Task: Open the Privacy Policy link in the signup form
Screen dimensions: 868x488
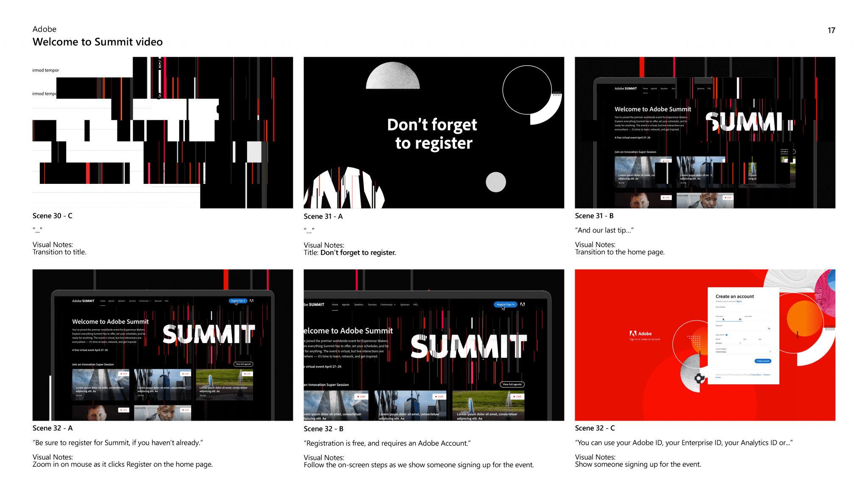Action: point(756,375)
